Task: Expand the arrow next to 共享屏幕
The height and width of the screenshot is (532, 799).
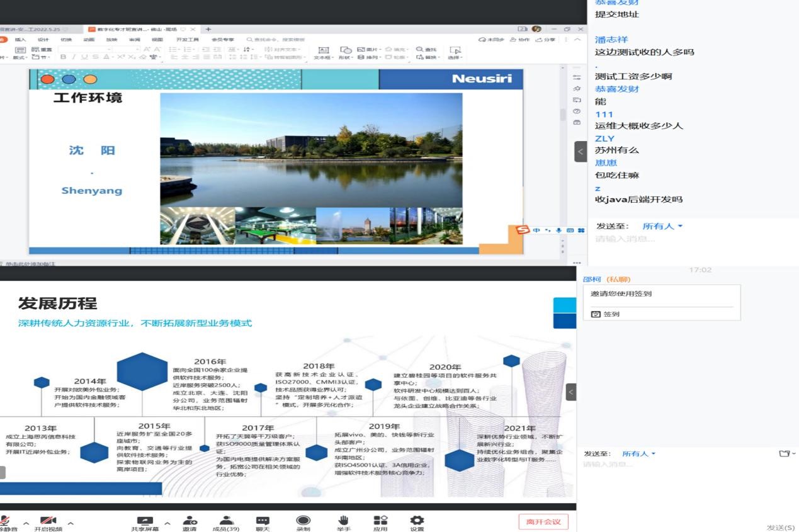Action: [x=167, y=523]
